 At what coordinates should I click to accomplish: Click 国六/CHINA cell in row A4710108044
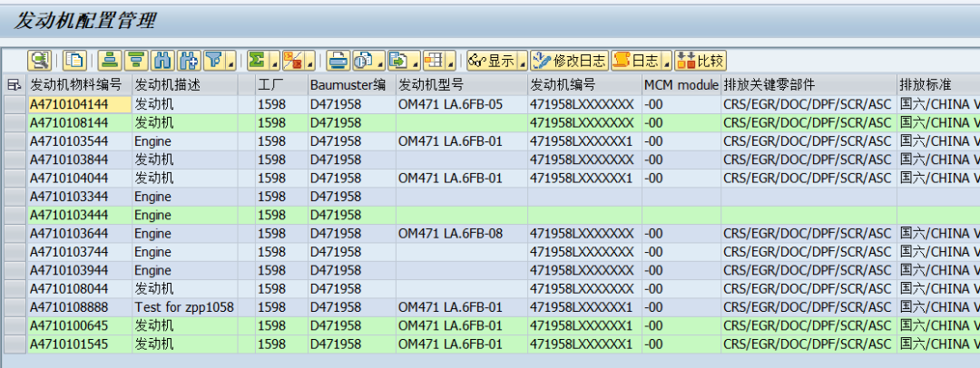pos(939,288)
